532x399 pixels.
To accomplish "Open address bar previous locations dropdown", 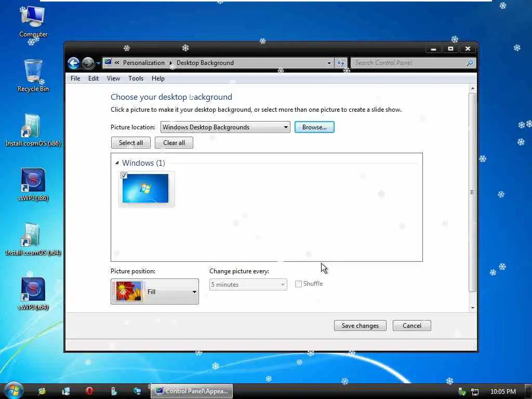I will click(329, 63).
